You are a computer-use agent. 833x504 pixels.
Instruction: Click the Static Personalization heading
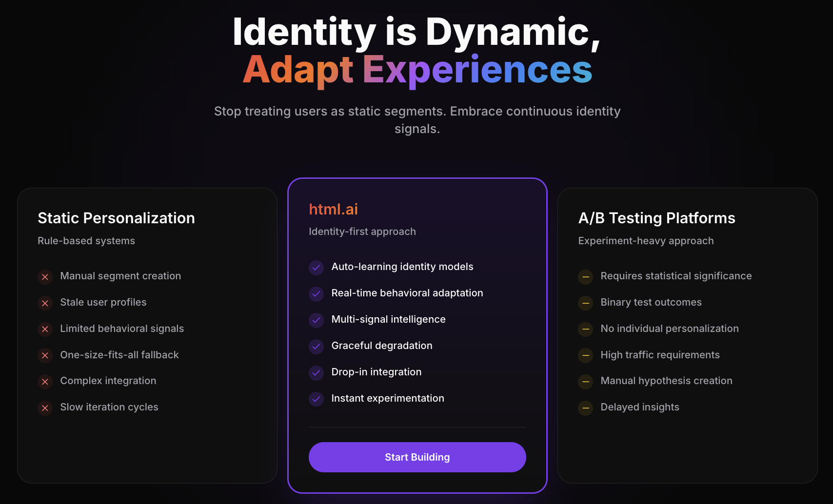(x=116, y=218)
